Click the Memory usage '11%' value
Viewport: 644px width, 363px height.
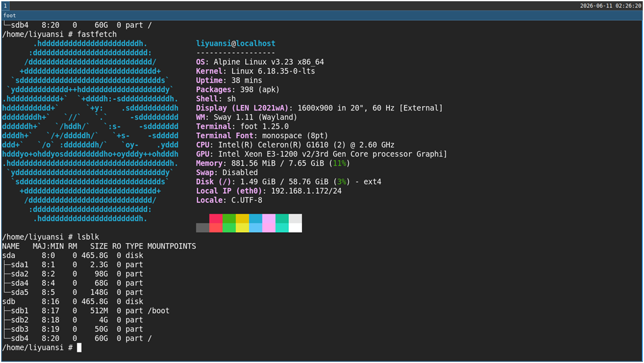[x=340, y=164]
